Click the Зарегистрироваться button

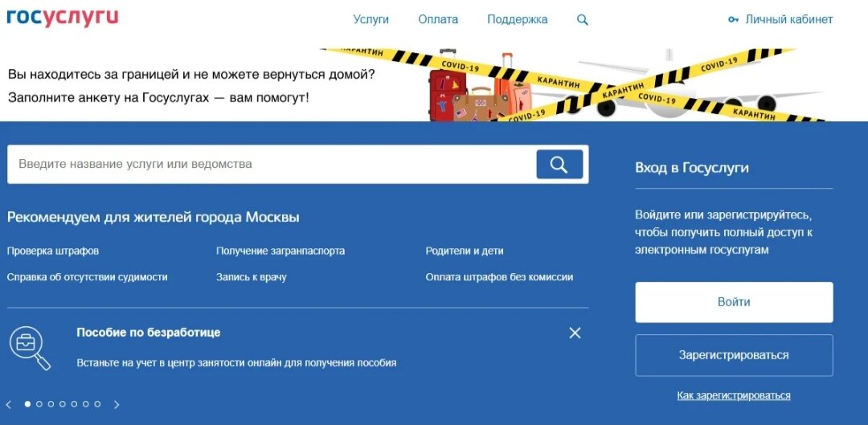tap(734, 355)
